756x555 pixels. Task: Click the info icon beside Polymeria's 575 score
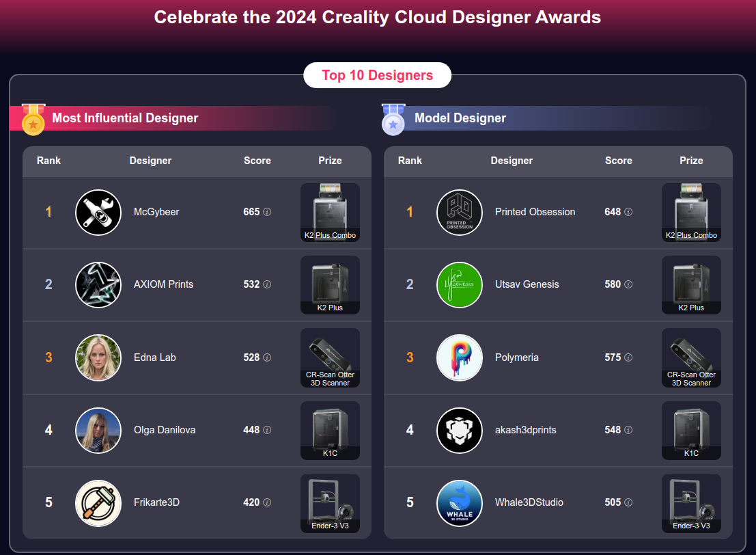tap(628, 357)
